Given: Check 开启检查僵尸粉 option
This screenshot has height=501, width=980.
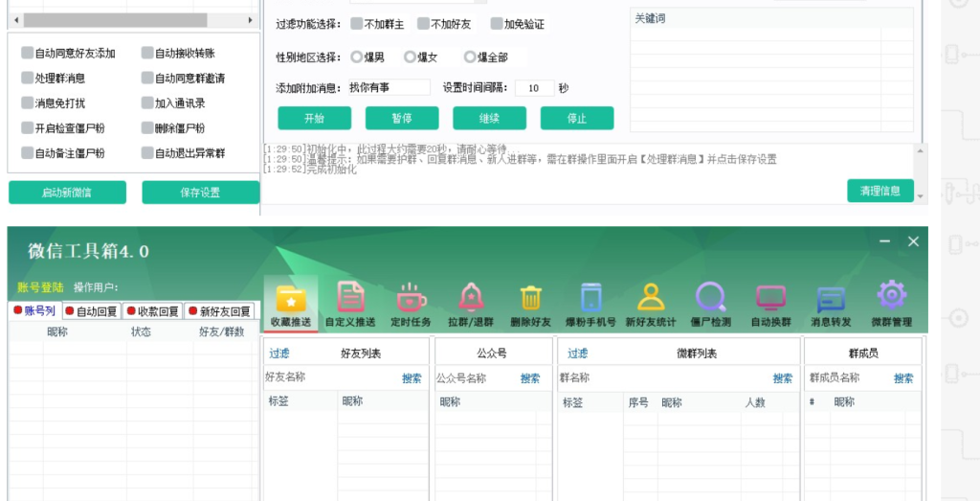Looking at the screenshot, I should tap(27, 128).
